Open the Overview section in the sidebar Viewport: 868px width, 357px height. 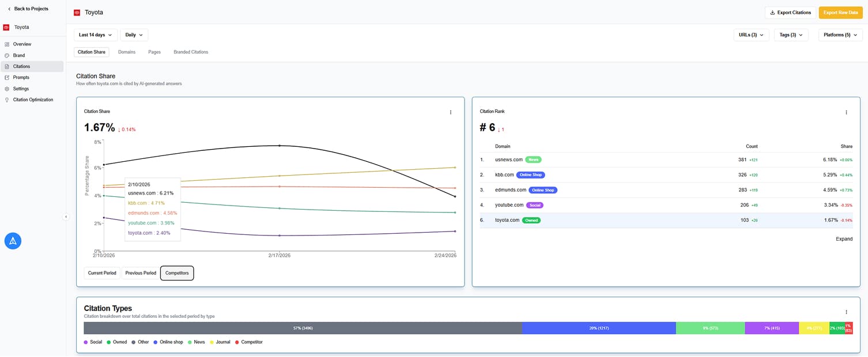21,44
